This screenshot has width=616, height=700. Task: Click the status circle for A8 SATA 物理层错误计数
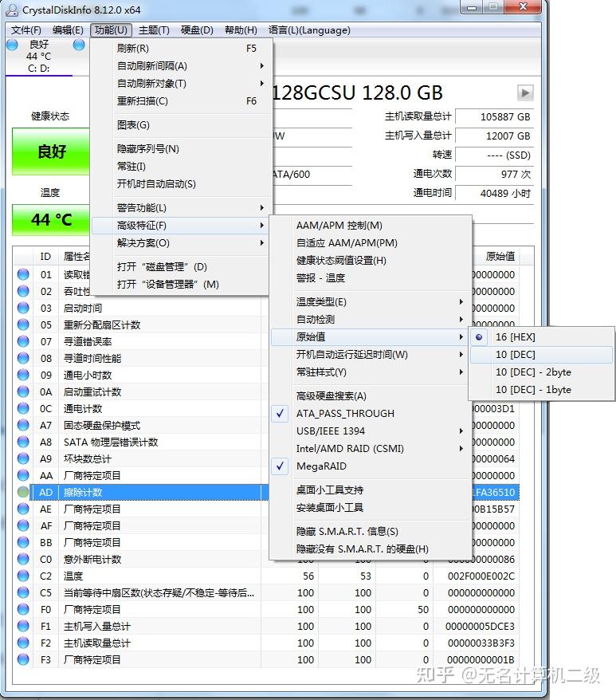[x=23, y=442]
